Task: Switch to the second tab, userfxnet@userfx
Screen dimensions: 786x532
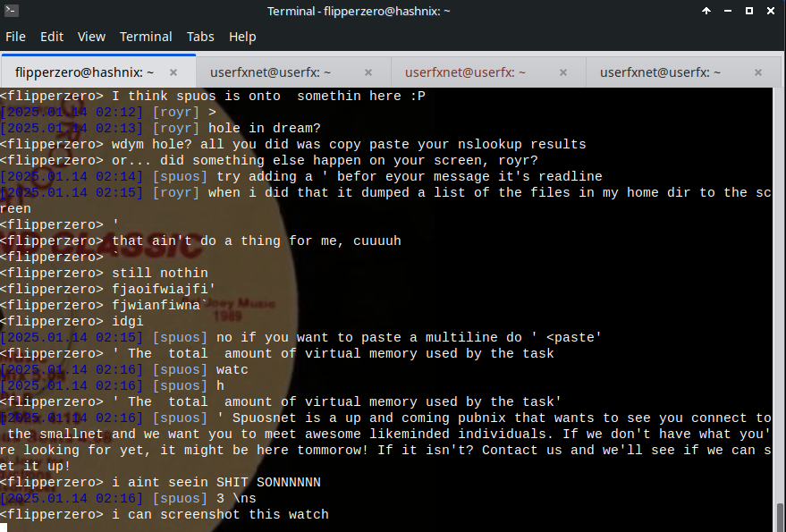Action: click(270, 72)
